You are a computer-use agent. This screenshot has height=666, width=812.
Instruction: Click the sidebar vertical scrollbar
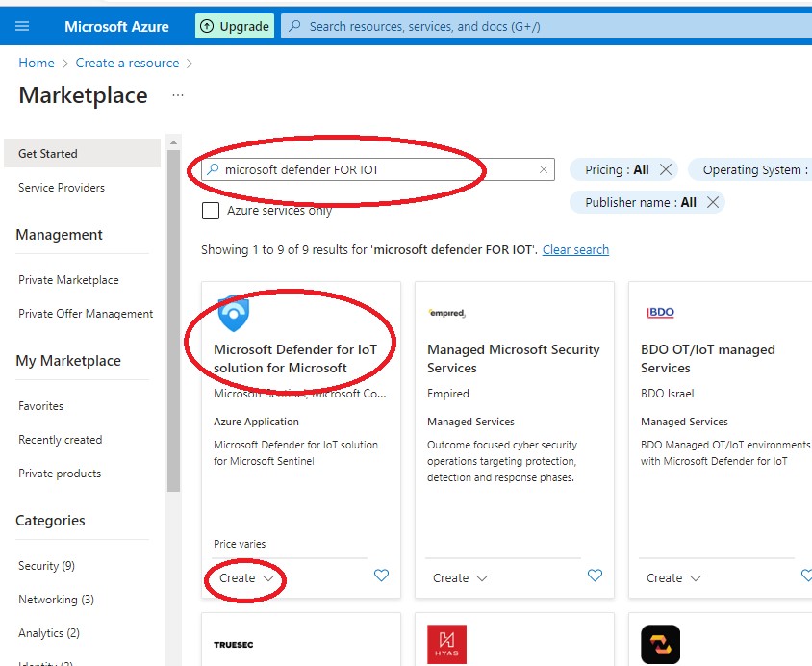pyautogui.click(x=173, y=321)
